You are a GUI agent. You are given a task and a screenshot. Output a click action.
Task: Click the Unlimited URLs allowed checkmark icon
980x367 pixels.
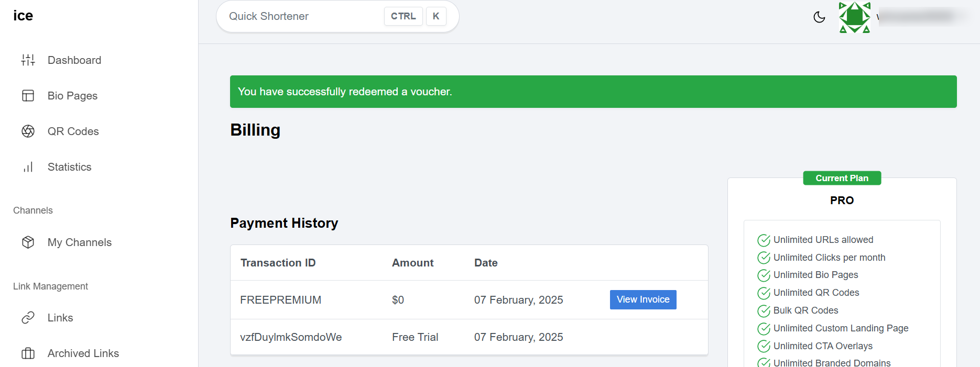click(764, 240)
